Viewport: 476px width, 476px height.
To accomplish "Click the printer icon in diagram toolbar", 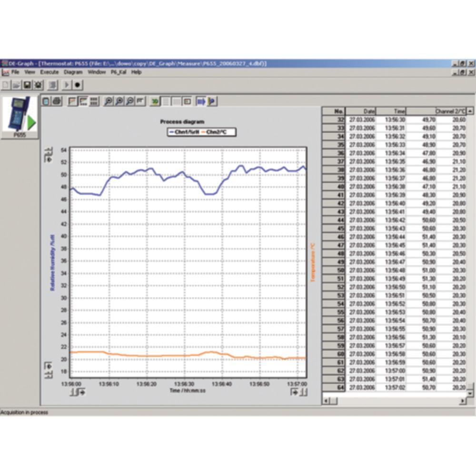I will pyautogui.click(x=57, y=101).
